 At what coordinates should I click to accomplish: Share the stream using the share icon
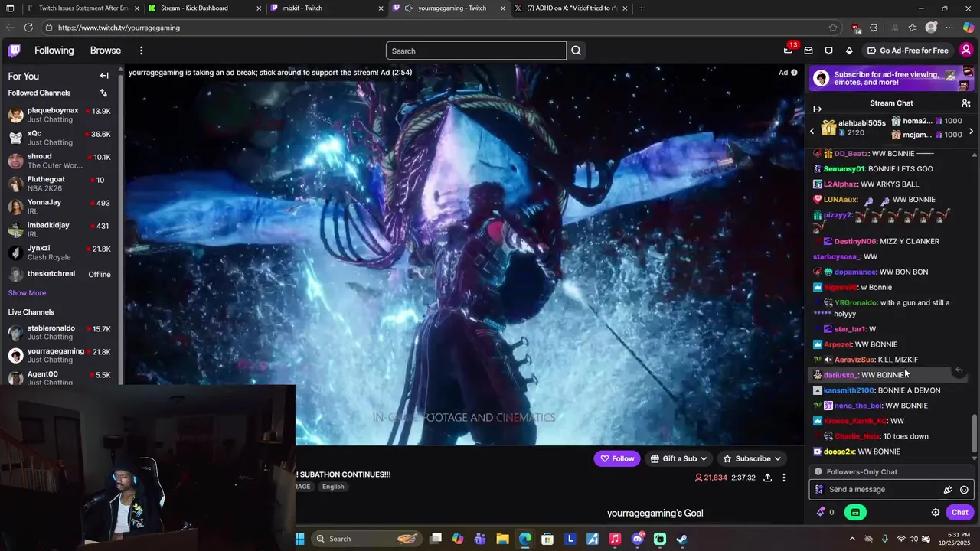(767, 478)
